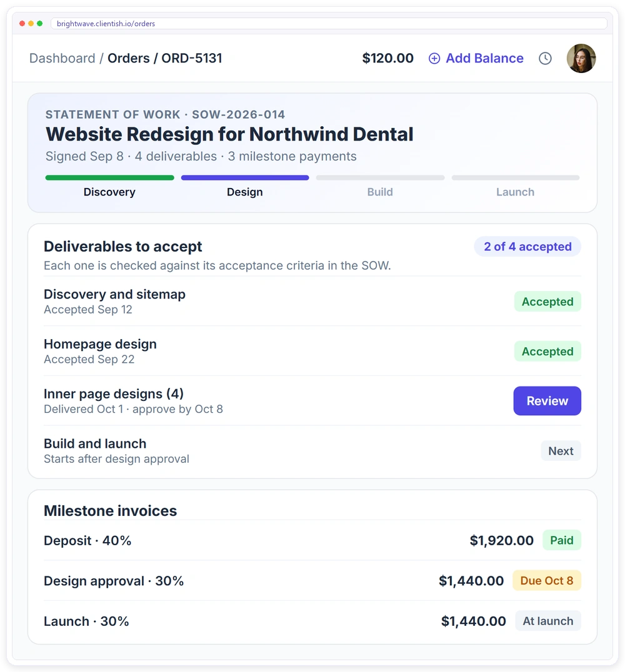Click the Paid badge on Deposit invoice

click(x=561, y=540)
